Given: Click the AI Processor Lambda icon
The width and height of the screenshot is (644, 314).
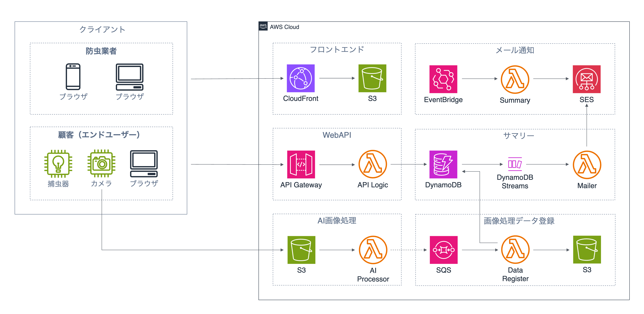Looking at the screenshot, I should tap(373, 250).
